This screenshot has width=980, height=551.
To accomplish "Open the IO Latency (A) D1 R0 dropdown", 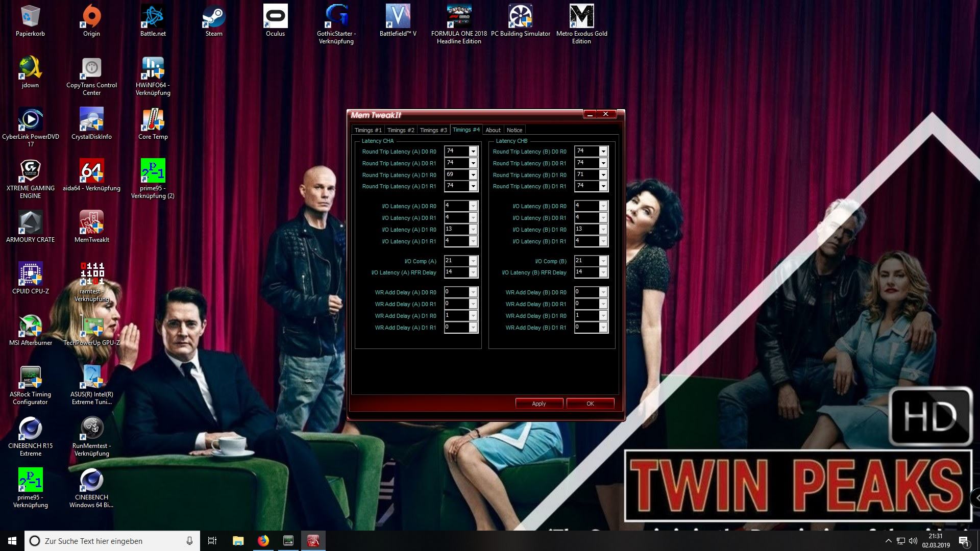I will pos(473,230).
